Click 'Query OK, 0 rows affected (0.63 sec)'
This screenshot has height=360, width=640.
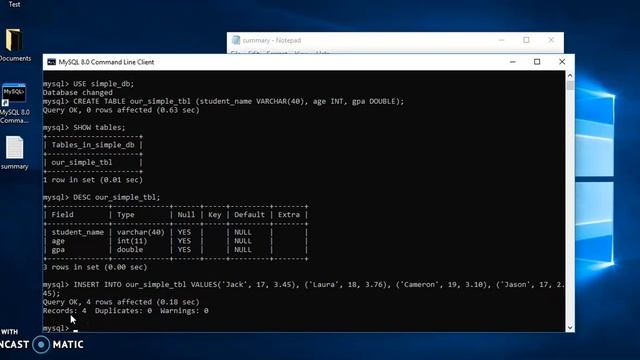(x=121, y=110)
